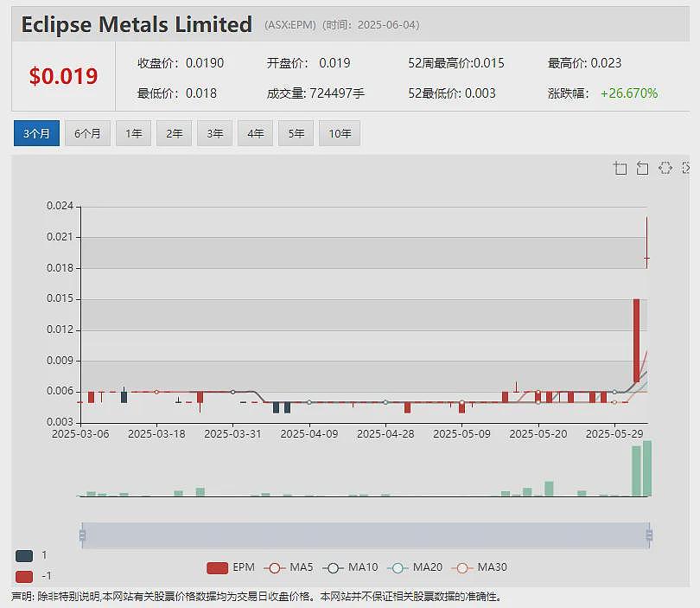Click the 0.009 y-axis label
The width and height of the screenshot is (700, 608).
tap(60, 361)
